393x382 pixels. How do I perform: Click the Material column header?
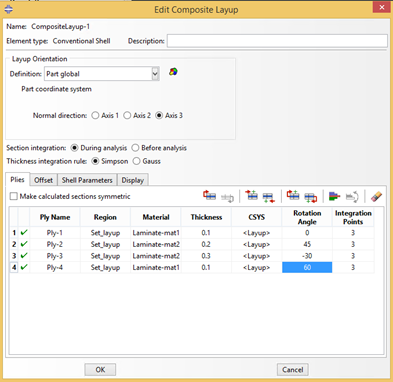156,217
